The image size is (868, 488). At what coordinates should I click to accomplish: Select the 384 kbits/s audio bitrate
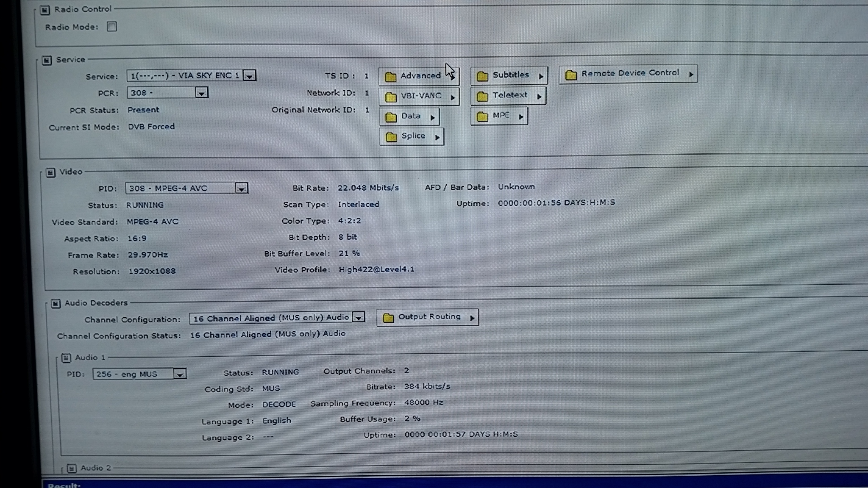click(x=427, y=386)
